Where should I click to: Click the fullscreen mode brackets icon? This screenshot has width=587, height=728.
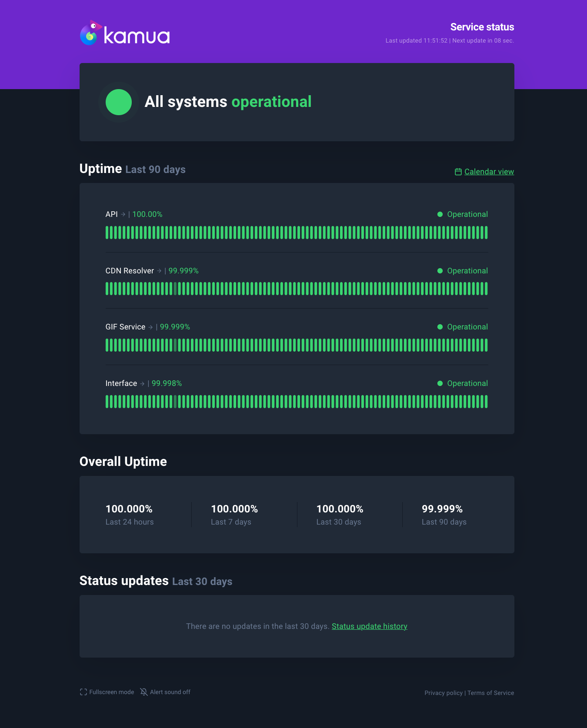point(83,692)
